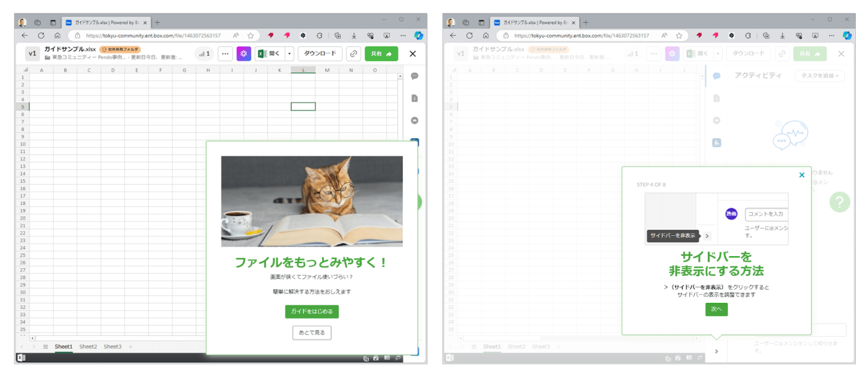Screen dimensions: 868x373
Task: Add a new sheet in left window
Action: (130, 347)
